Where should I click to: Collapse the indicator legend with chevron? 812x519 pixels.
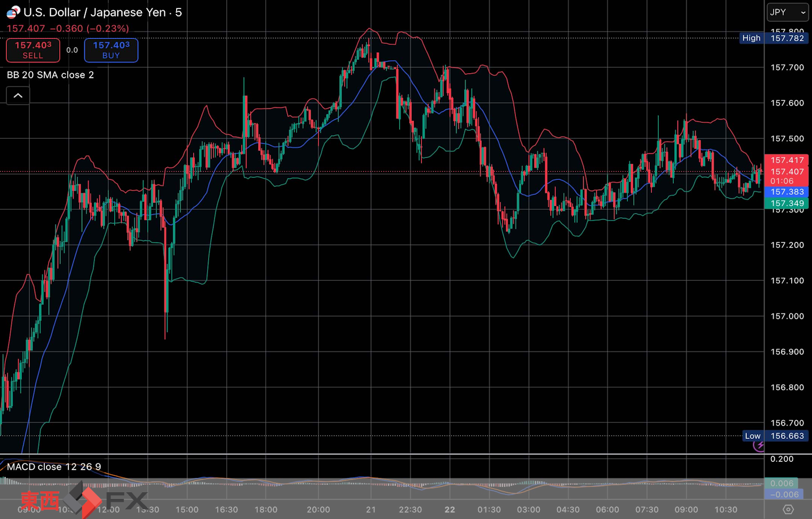click(18, 96)
